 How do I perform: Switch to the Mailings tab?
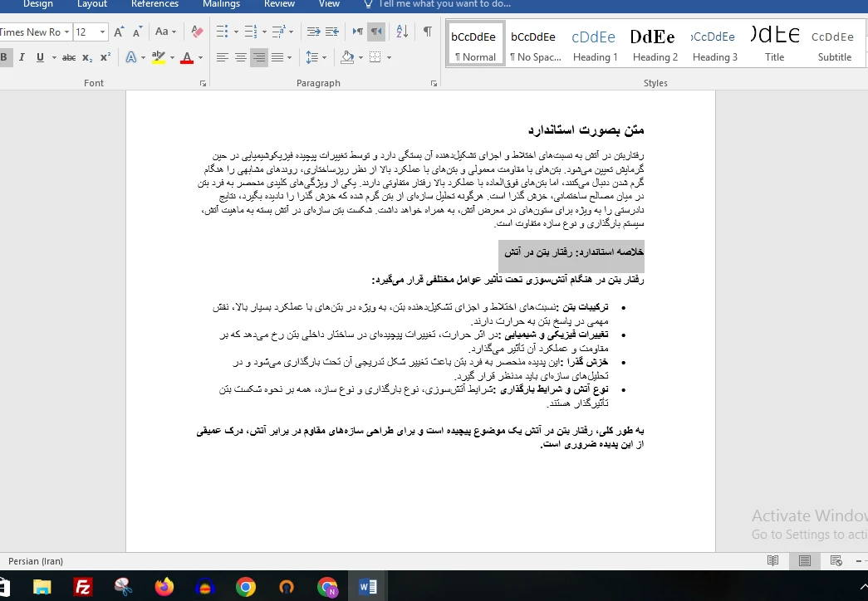221,4
